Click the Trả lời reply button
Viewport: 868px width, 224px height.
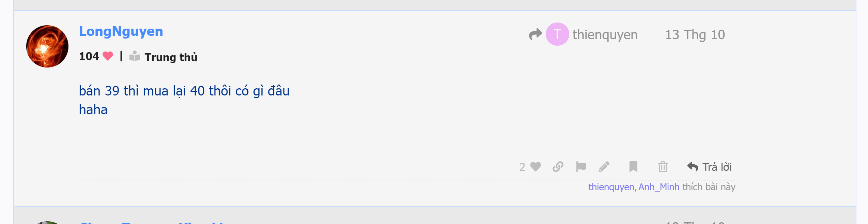(x=710, y=167)
